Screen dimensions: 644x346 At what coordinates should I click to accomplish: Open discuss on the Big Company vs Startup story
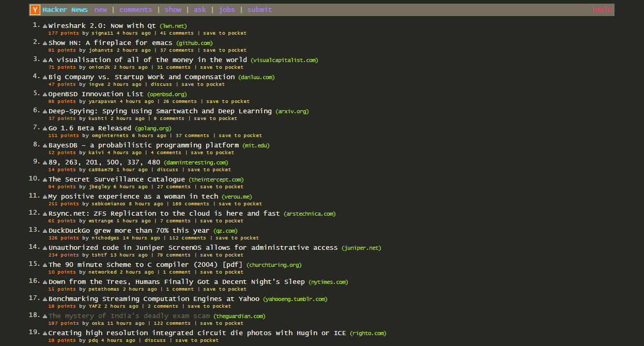[161, 84]
